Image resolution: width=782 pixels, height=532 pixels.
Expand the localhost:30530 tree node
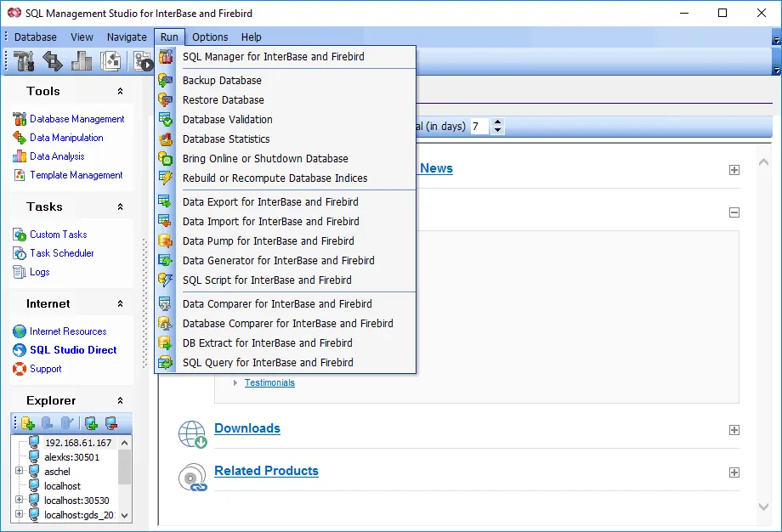19,500
